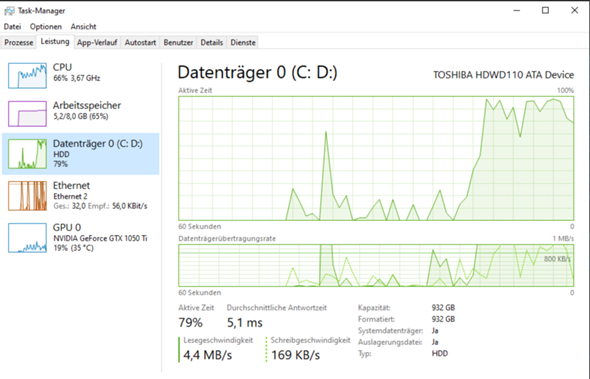Click the 169 KB/s Schreibgeschwindigkeit value
The image size is (590, 379).
click(295, 355)
